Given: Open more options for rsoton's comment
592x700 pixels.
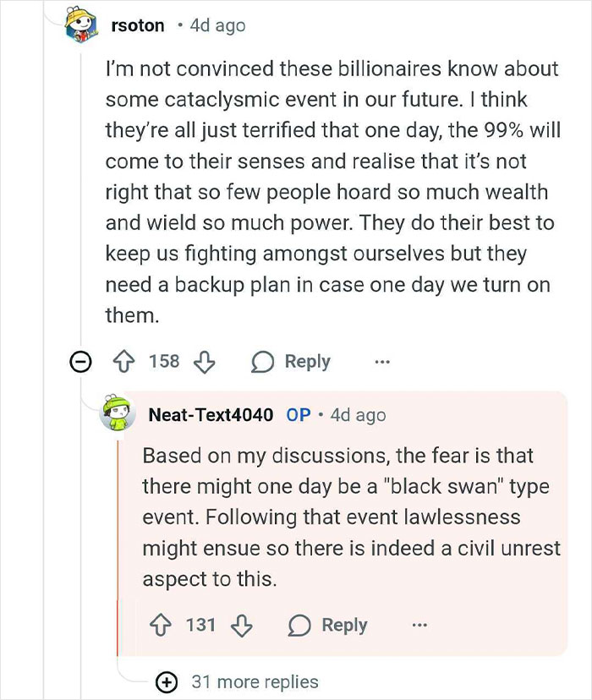Looking at the screenshot, I should tap(382, 362).
